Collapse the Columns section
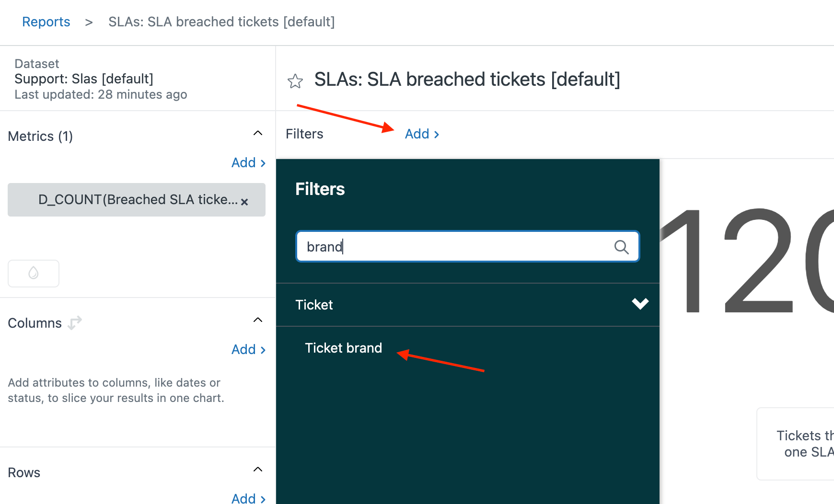The width and height of the screenshot is (834, 504). click(258, 320)
